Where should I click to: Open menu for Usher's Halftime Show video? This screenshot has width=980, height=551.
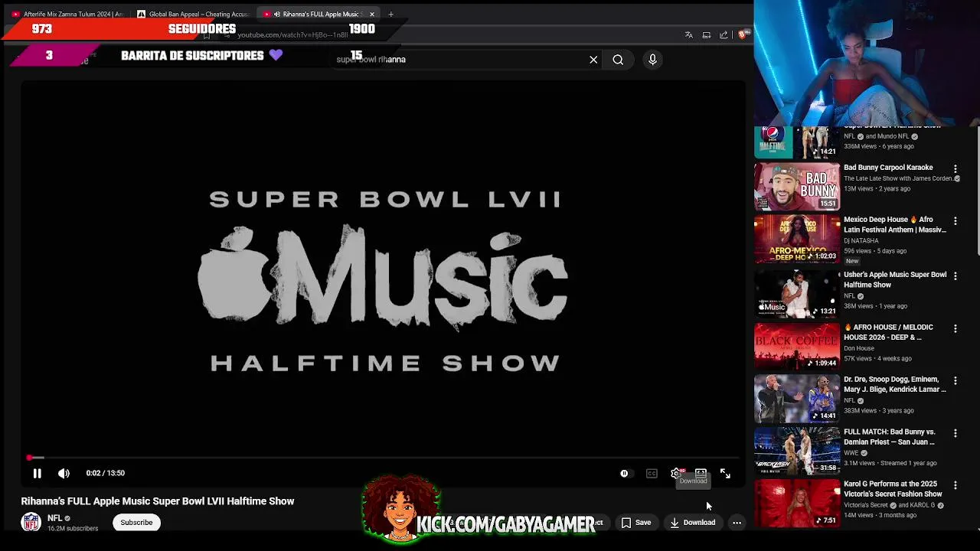pyautogui.click(x=955, y=275)
